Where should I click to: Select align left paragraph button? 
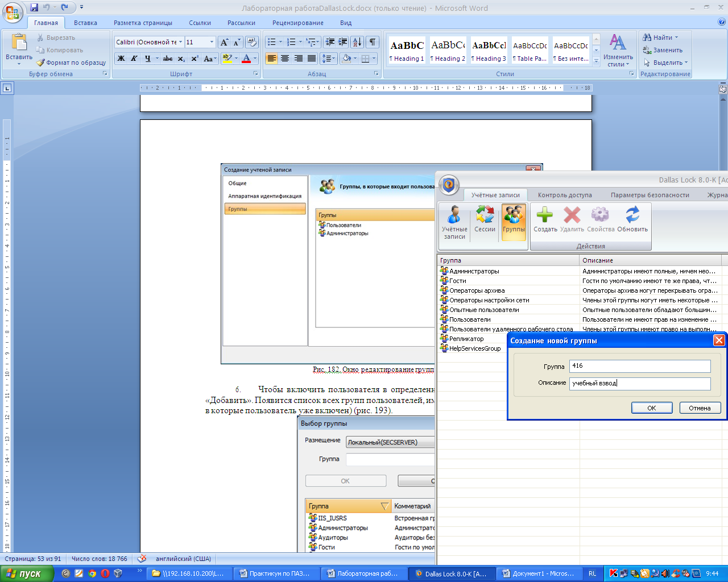pos(272,59)
